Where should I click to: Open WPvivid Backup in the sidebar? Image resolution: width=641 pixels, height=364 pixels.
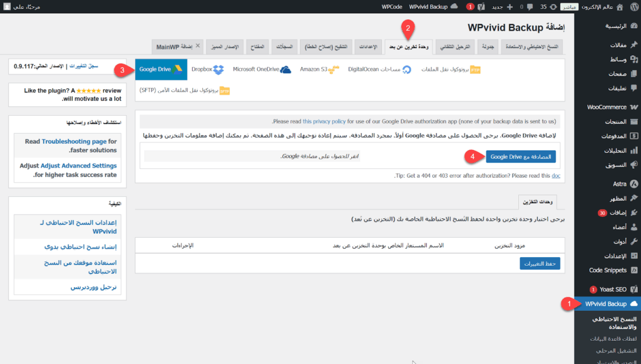click(x=607, y=304)
